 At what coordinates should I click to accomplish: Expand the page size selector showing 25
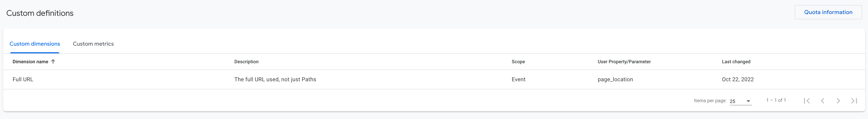740,100
